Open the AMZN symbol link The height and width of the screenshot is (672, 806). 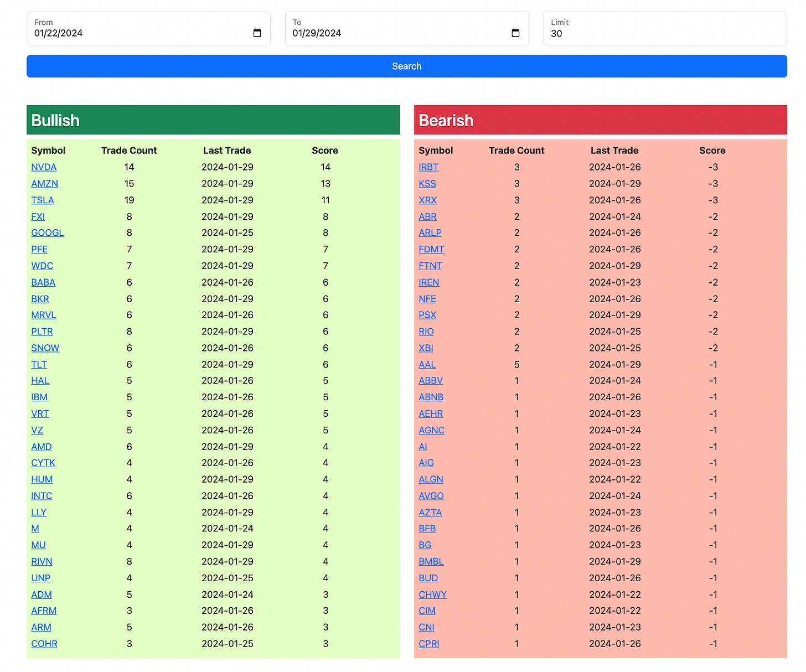pos(45,184)
